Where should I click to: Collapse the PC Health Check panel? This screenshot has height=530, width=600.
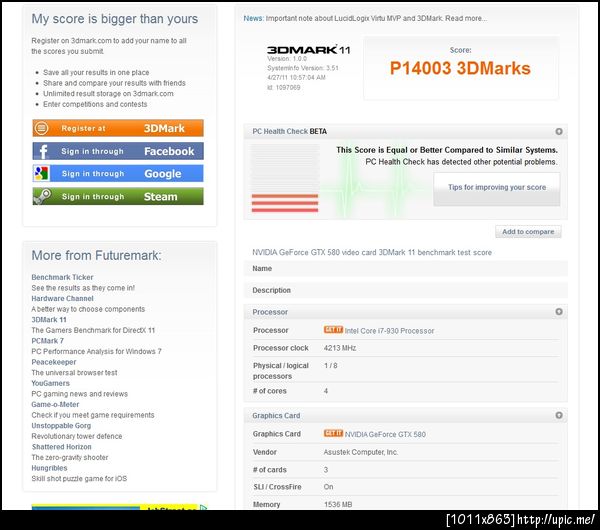(559, 132)
